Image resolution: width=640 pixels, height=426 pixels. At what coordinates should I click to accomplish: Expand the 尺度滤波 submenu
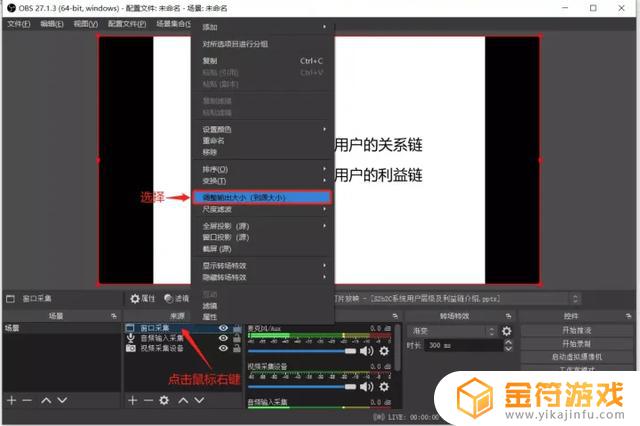click(262, 209)
